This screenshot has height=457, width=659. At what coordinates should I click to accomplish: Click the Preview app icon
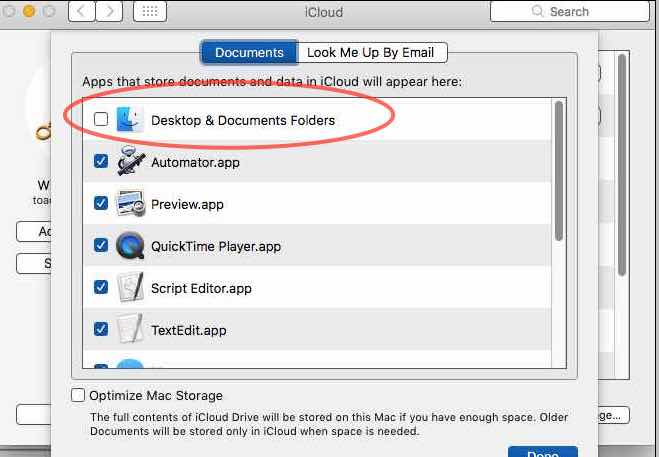130,203
